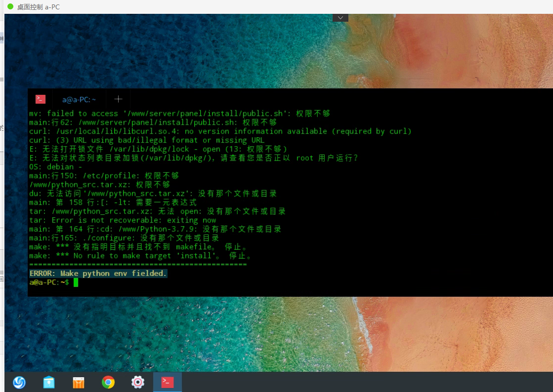Open the system settings gear icon
This screenshot has width=553, height=392.
(138, 382)
